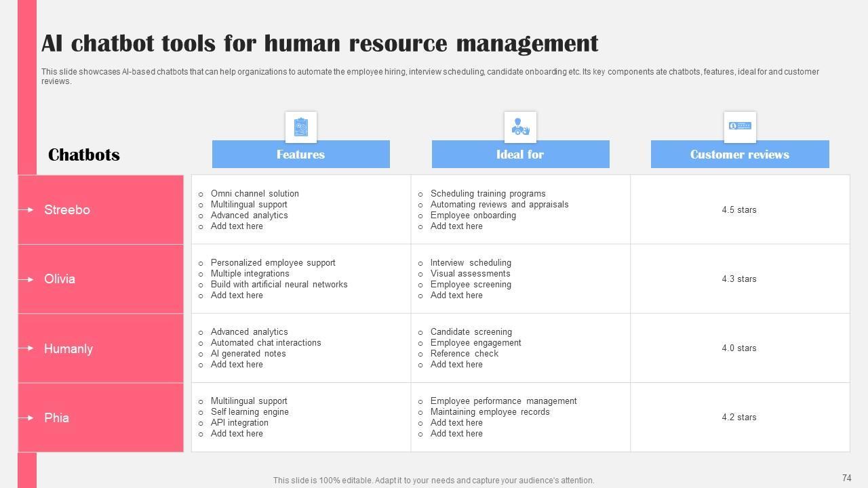Select 'Omni channel solution' bullet text
Image resolution: width=868 pixels, height=488 pixels.
tap(254, 194)
